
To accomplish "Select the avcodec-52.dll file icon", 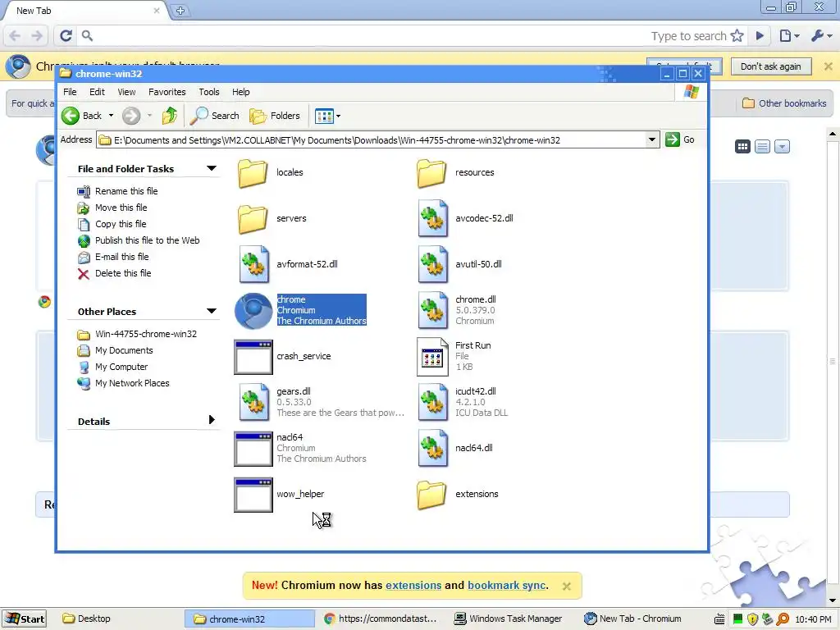I will [433, 218].
